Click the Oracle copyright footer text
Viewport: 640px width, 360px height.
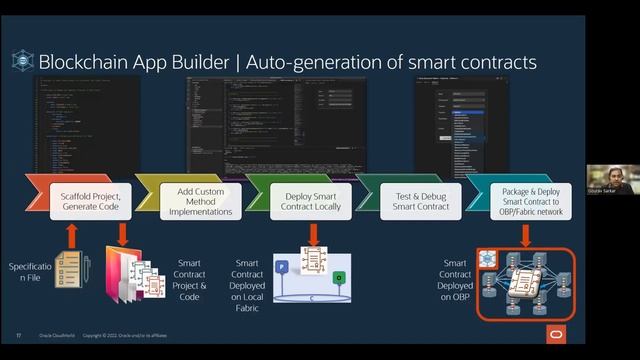pos(124,336)
